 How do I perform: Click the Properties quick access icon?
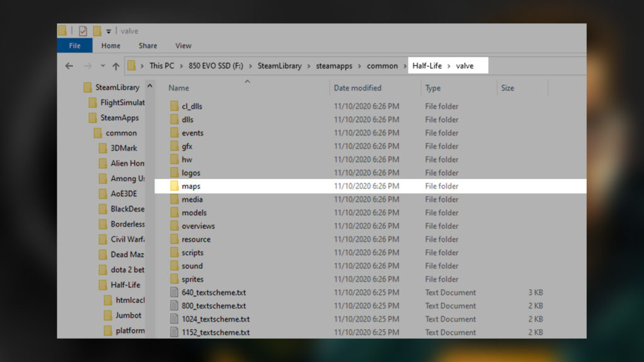click(x=83, y=31)
